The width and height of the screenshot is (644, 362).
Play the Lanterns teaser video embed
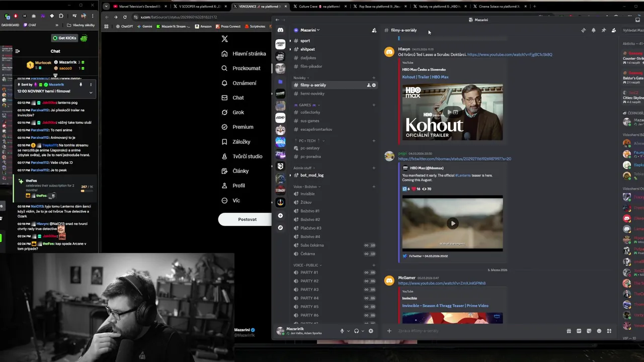click(452, 223)
